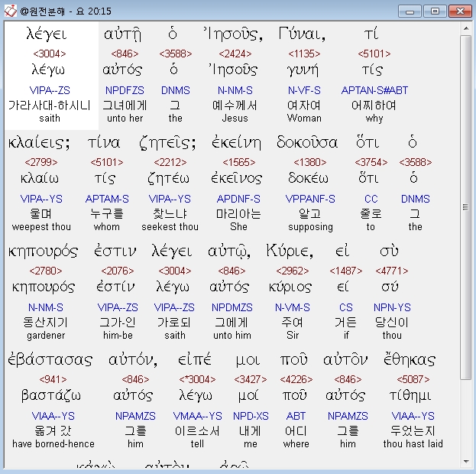Click the English gloss 'have borned-hence'
476x474 pixels.
[x=53, y=444]
